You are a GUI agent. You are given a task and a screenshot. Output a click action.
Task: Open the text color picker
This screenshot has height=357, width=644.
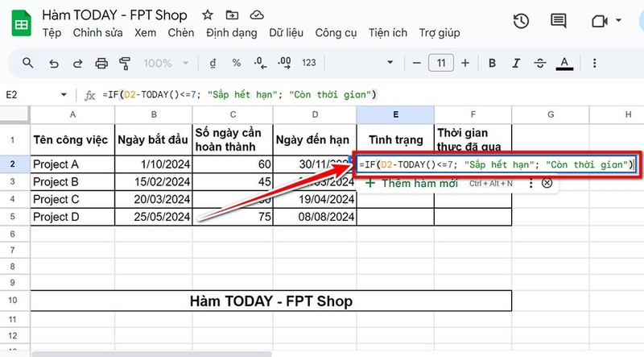[564, 64]
